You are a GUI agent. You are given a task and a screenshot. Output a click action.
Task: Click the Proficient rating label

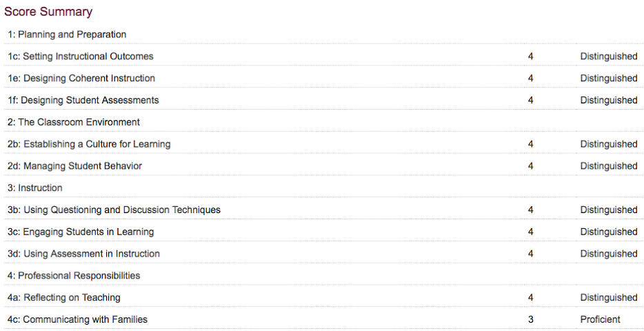[600, 319]
